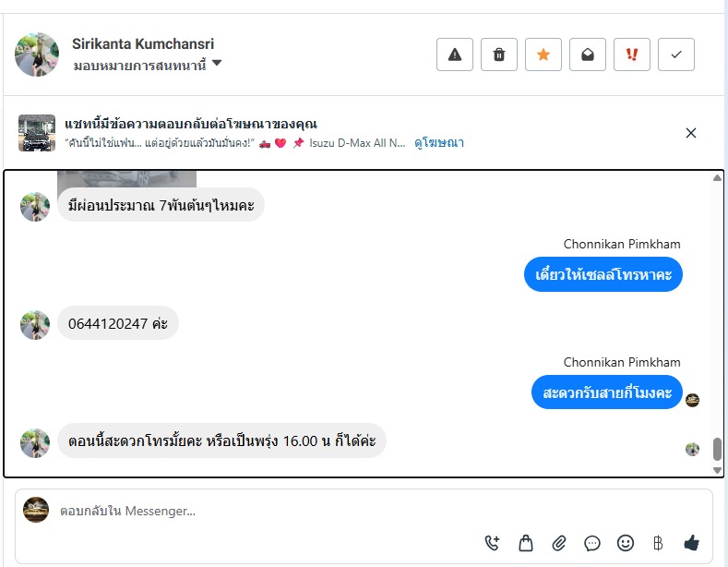Open the ดูโฆษณา (view ad) link
The width and height of the screenshot is (728, 567).
point(439,142)
